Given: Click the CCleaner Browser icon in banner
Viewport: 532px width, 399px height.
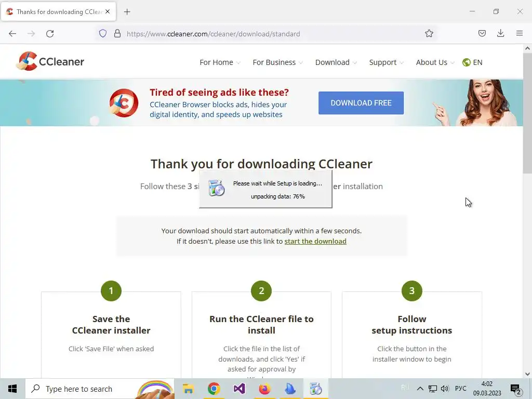Looking at the screenshot, I should 124,103.
